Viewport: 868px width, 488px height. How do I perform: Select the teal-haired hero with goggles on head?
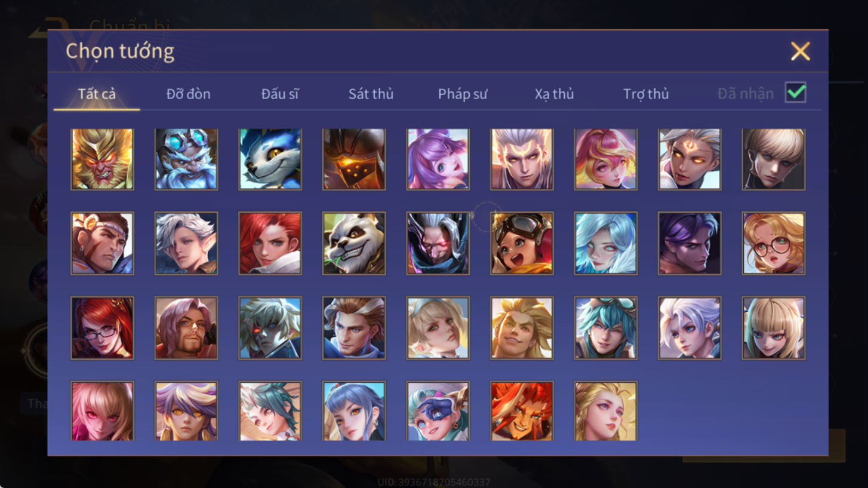(x=606, y=328)
